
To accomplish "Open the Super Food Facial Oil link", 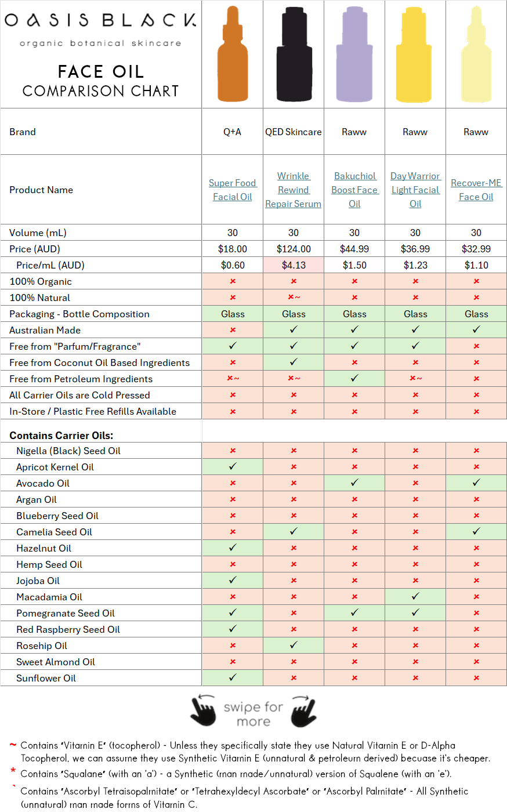I will pyautogui.click(x=233, y=190).
